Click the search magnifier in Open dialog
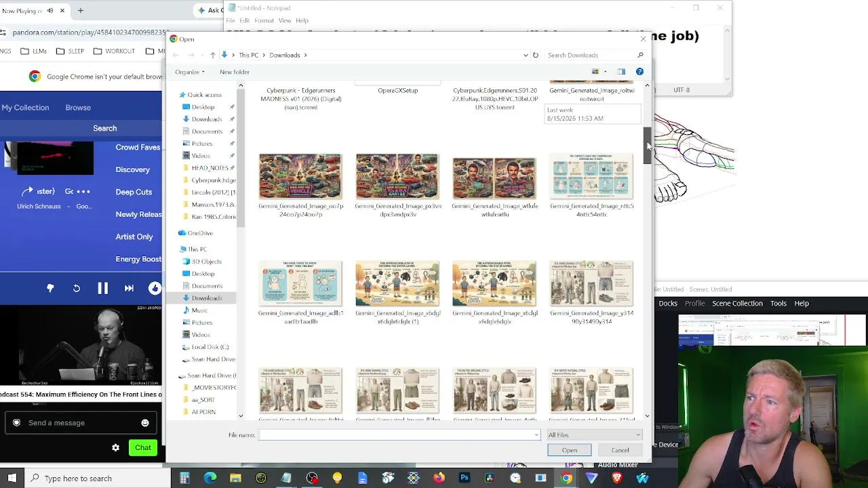This screenshot has width=868, height=488. pos(640,55)
